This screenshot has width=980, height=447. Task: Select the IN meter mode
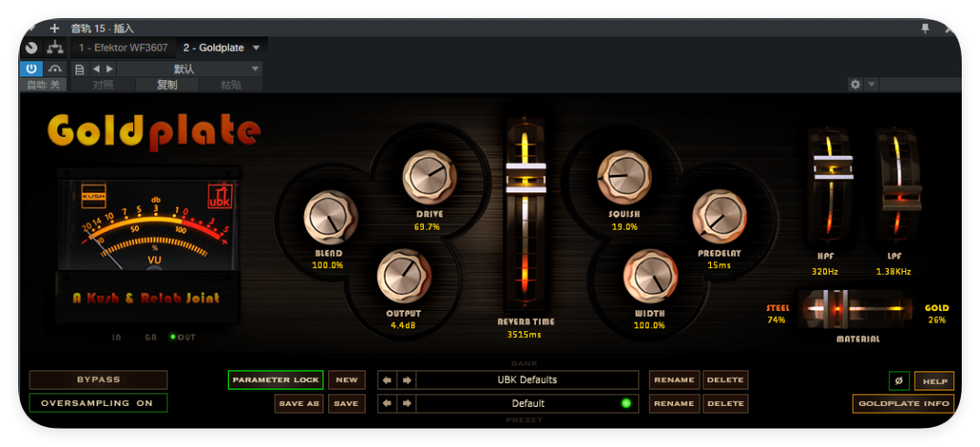116,338
